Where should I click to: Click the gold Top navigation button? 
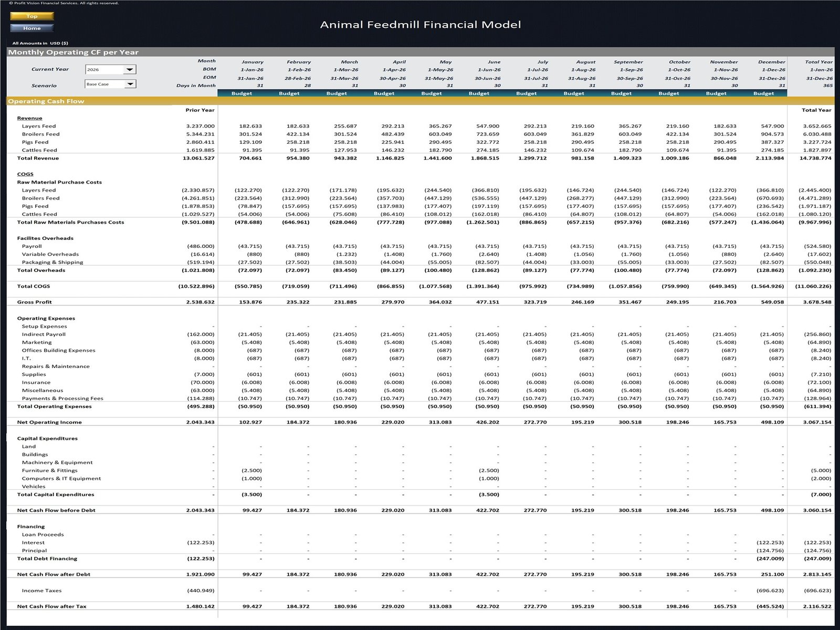31,16
